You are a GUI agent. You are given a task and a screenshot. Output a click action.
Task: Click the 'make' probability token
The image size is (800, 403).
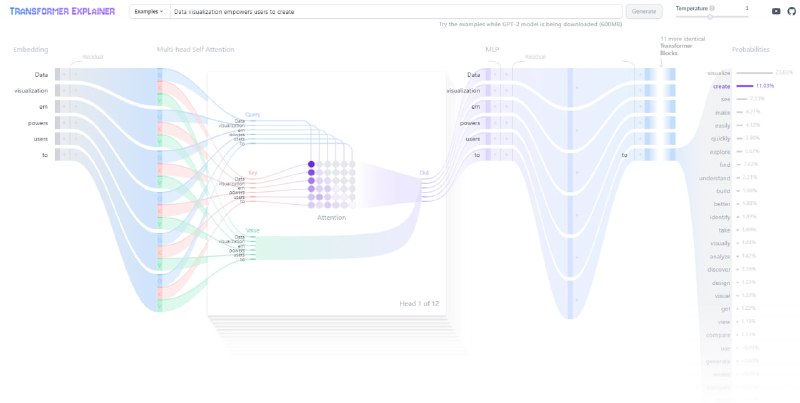tap(723, 112)
